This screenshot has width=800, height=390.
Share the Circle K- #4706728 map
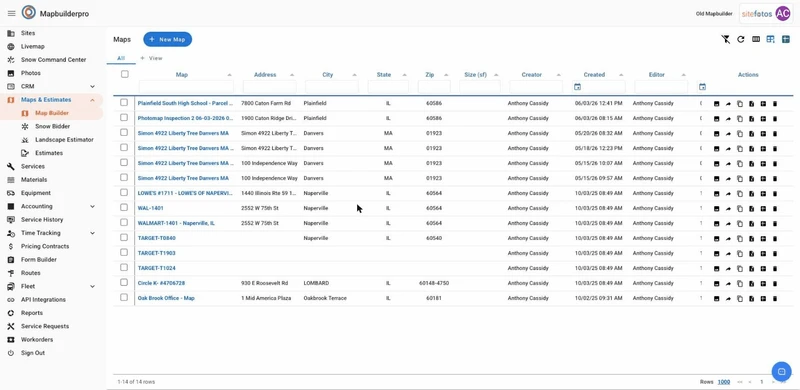pos(728,284)
